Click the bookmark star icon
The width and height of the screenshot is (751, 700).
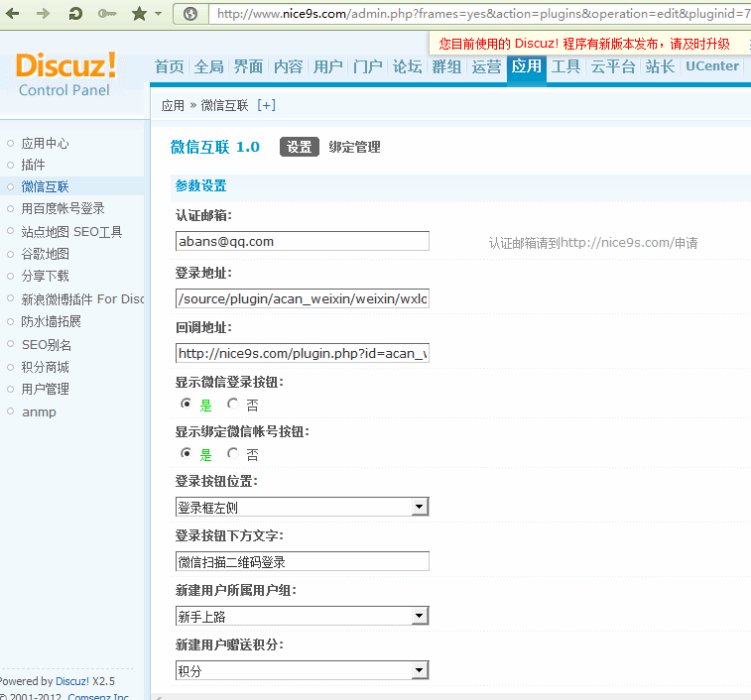click(139, 14)
